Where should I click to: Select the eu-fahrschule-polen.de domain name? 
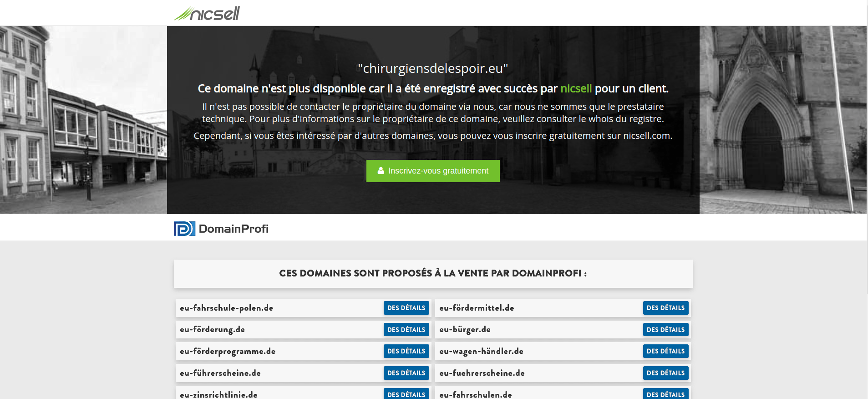(227, 308)
